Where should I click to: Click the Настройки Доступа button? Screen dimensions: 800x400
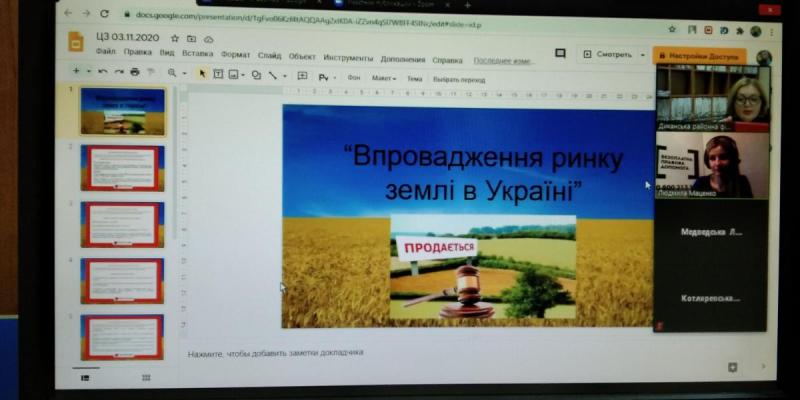coord(700,56)
